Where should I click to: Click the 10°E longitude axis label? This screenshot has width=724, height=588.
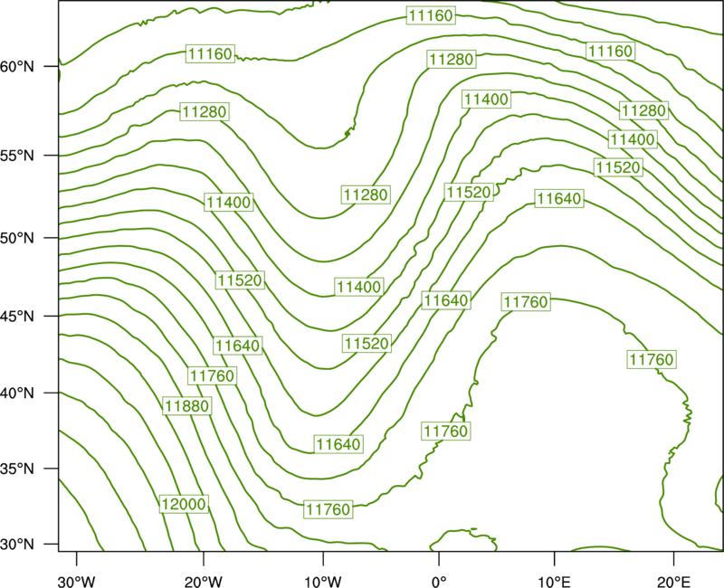pos(554,582)
